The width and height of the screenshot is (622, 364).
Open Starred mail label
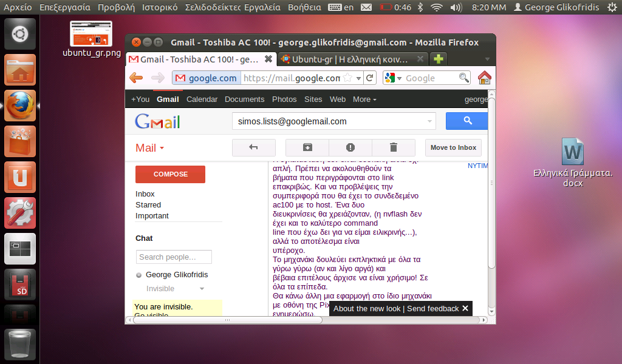pyautogui.click(x=148, y=205)
